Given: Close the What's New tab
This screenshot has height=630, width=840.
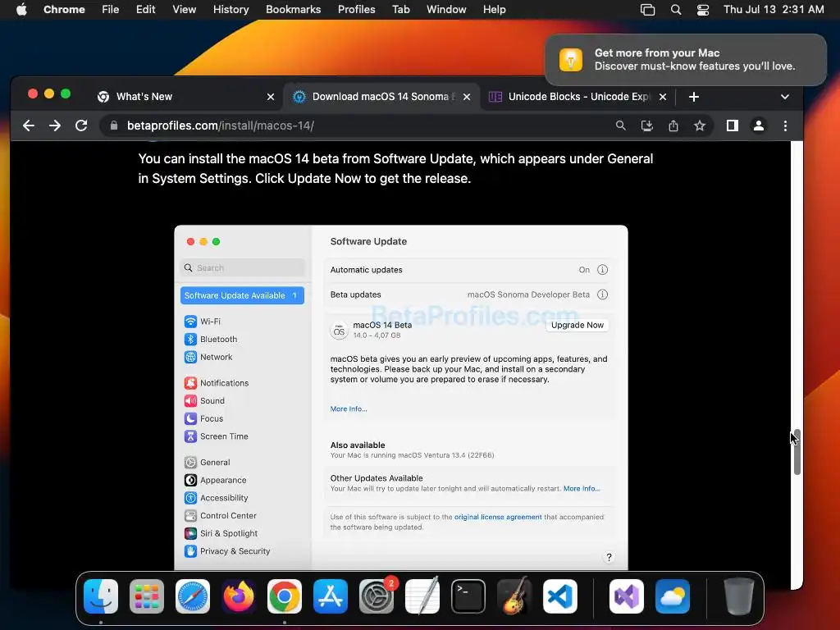Looking at the screenshot, I should tap(271, 97).
